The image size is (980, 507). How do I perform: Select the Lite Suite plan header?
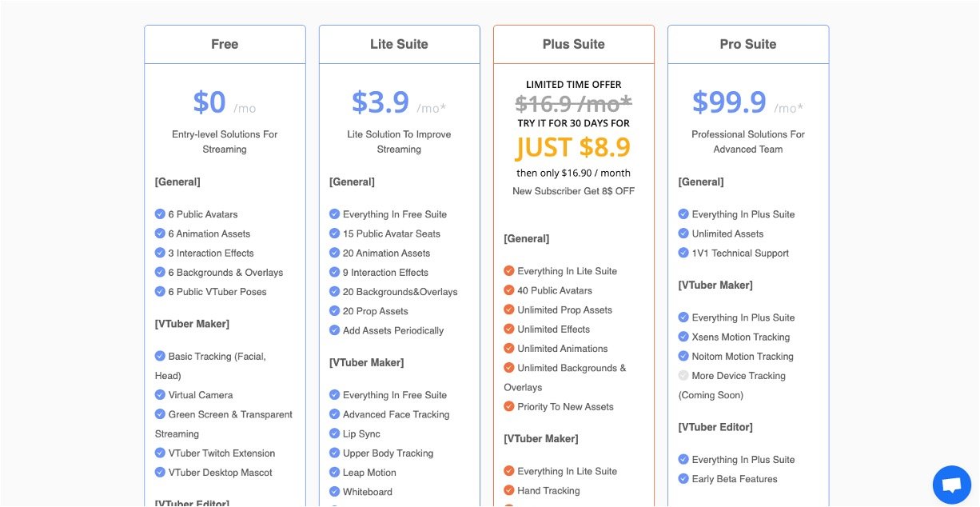coord(399,45)
